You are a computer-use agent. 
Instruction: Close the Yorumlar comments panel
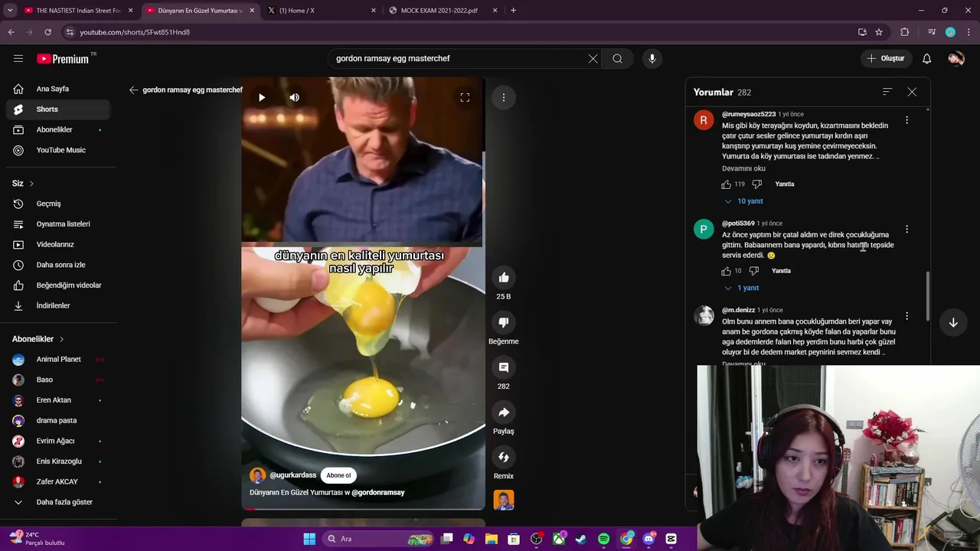tap(912, 92)
